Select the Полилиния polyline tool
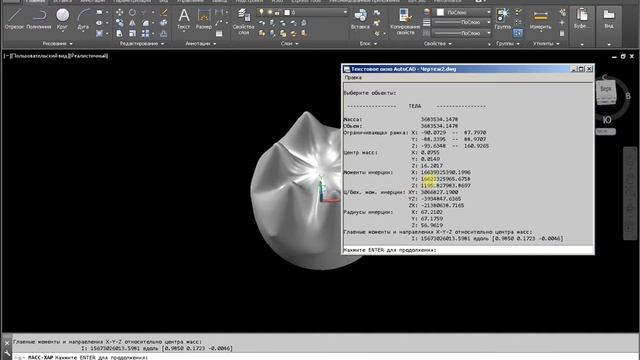 coord(39,19)
